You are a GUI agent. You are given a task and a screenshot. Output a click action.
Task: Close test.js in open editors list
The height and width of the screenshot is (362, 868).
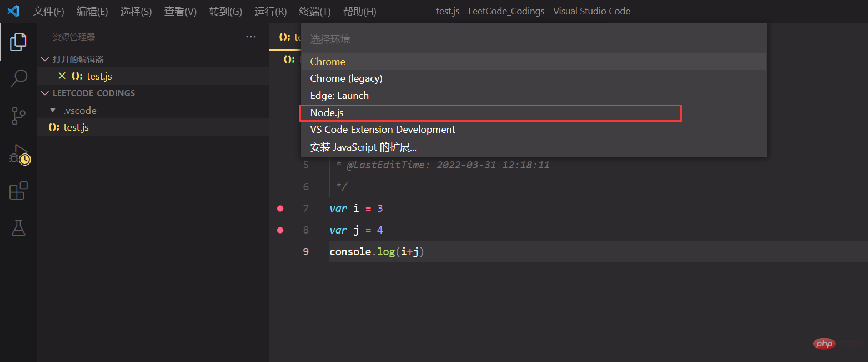coord(62,76)
